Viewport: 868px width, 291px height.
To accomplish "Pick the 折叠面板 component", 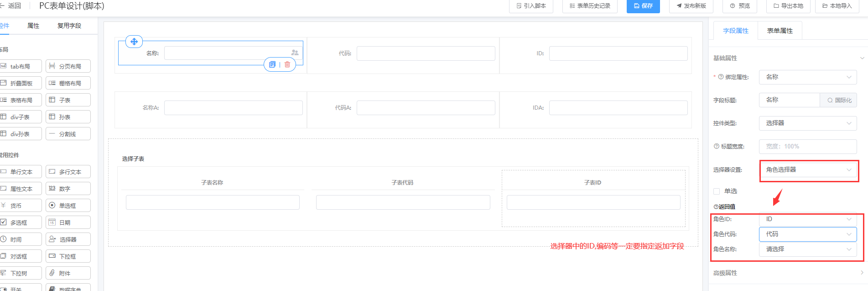I will [21, 83].
